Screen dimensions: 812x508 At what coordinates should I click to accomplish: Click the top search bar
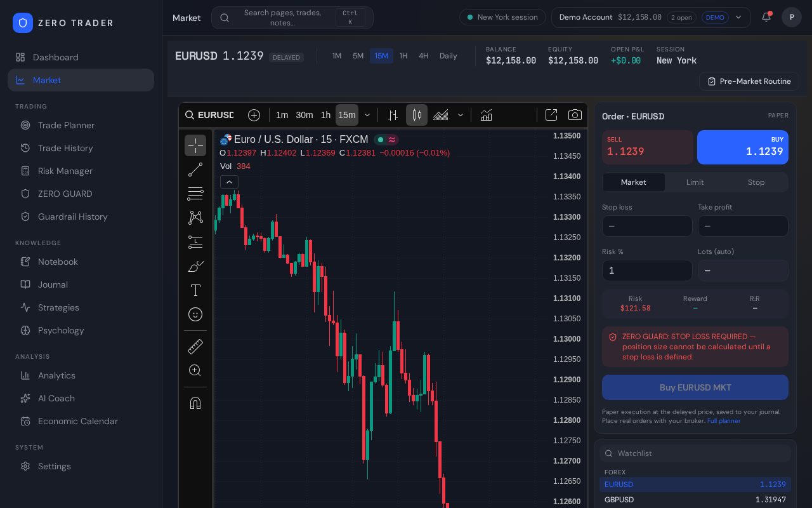tap(292, 18)
